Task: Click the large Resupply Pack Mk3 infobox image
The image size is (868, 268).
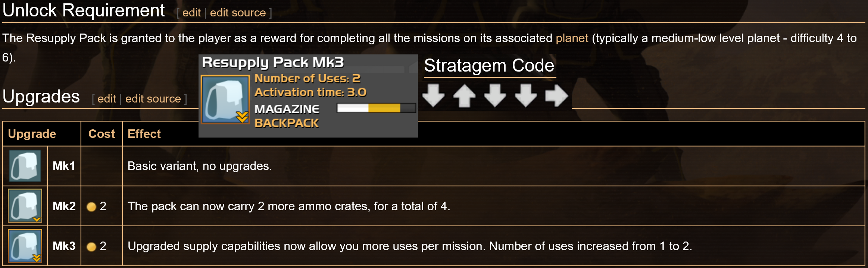Action: click(x=225, y=100)
